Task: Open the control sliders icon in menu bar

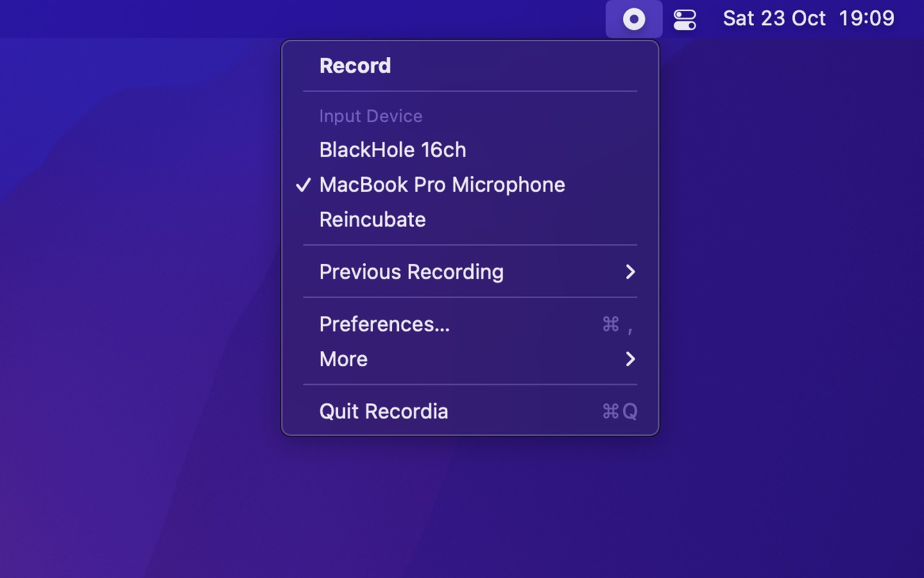Action: [684, 19]
